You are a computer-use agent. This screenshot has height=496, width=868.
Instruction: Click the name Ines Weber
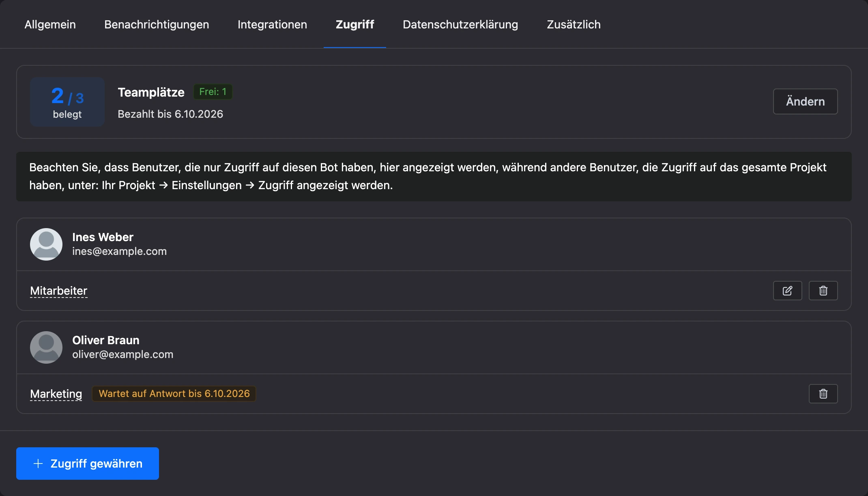(x=103, y=237)
